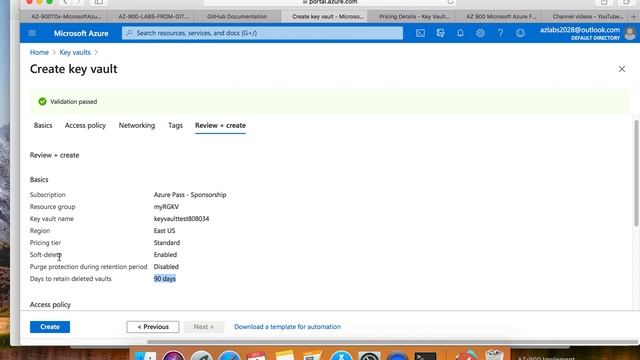The width and height of the screenshot is (640, 360).
Task: Click the greyed Next > button
Action: pos(204,327)
